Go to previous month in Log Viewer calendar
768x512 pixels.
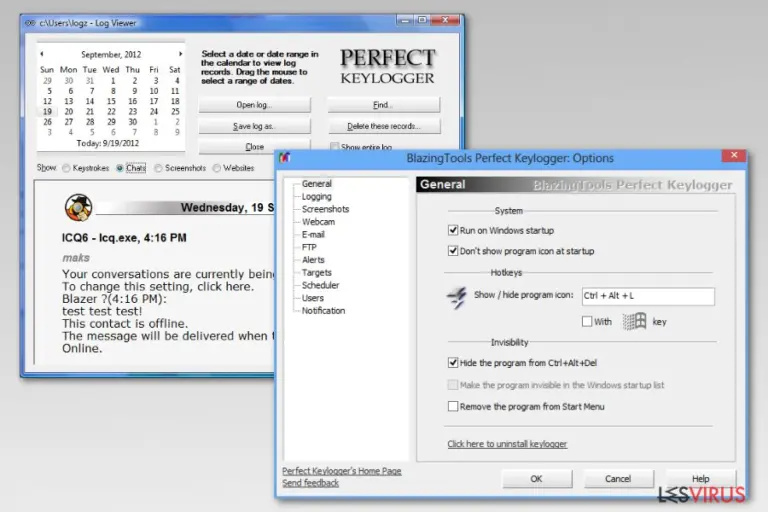[42, 54]
